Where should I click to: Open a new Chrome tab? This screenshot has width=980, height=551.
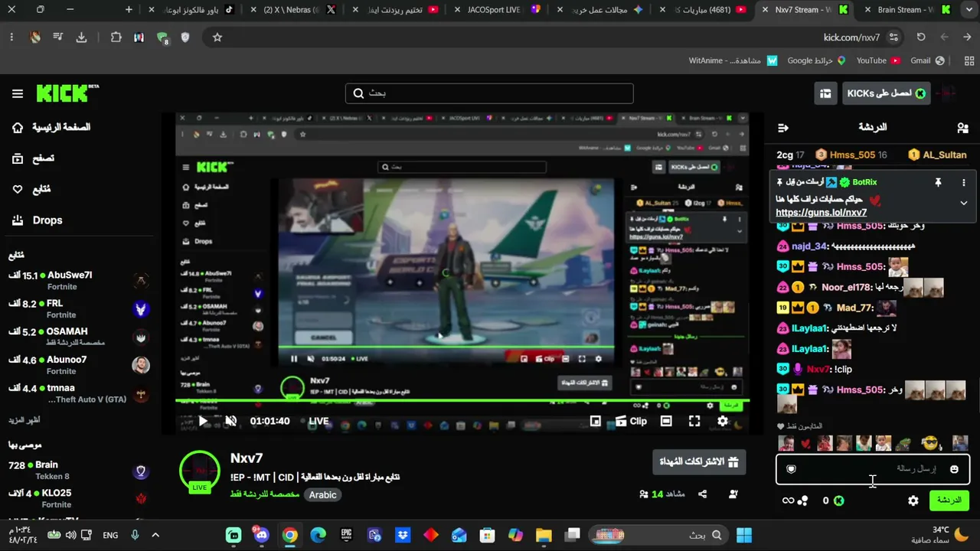pyautogui.click(x=129, y=10)
